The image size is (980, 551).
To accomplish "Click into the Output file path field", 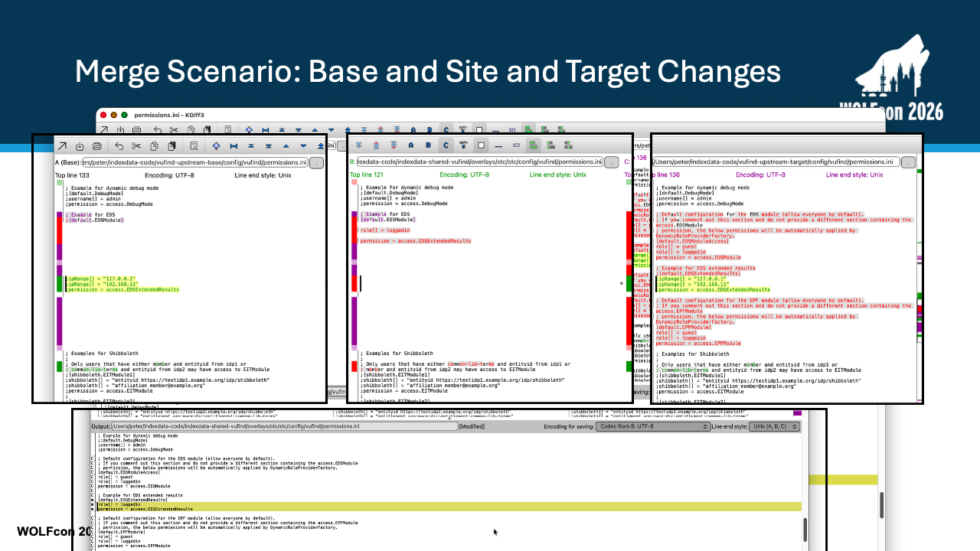I will 285,426.
